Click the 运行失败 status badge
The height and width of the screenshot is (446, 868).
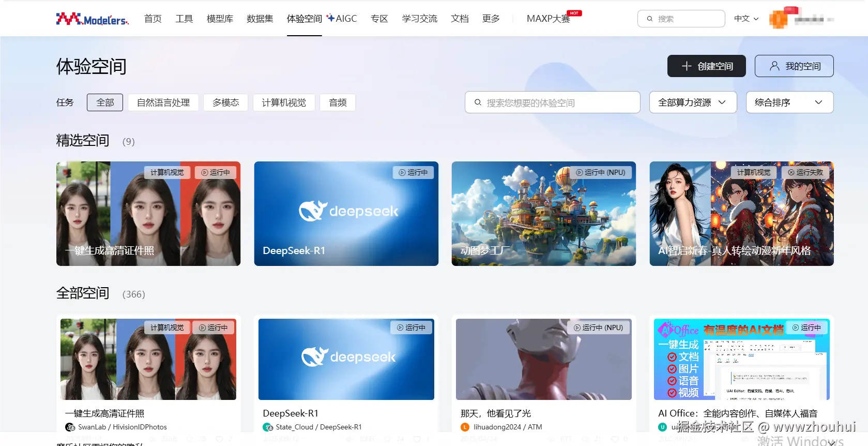(805, 172)
